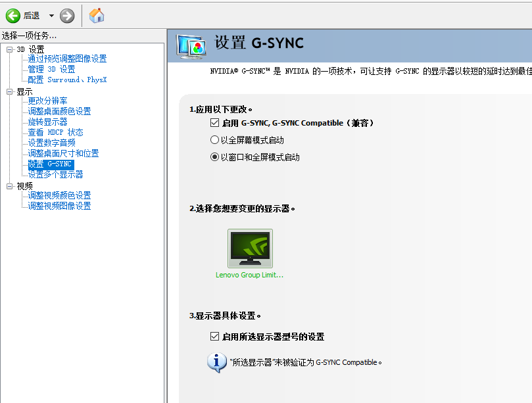Select the Lenovo Group display thumbnail
Viewport: 532px width, 403px height.
click(x=250, y=249)
